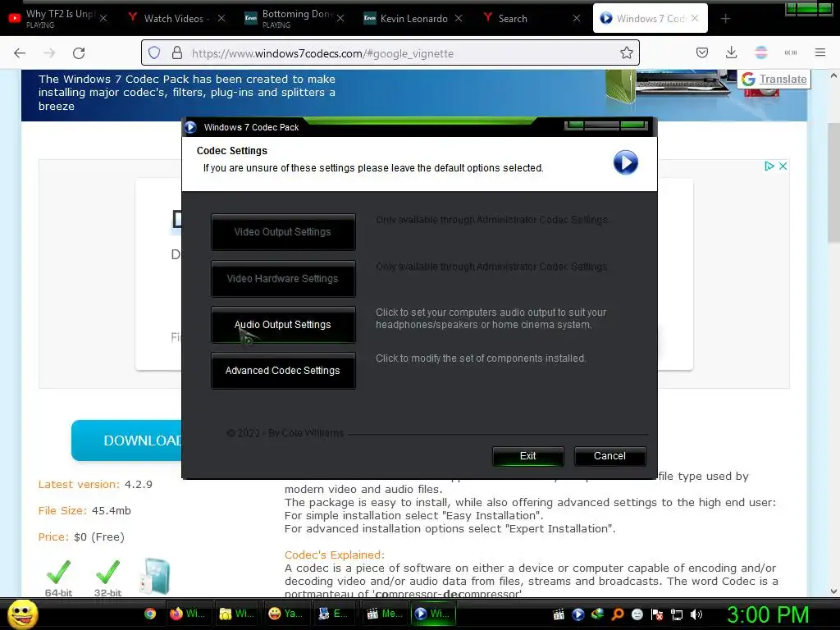This screenshot has width=840, height=630.
Task: Open the Firefox downloads arrow icon
Action: coord(731,52)
